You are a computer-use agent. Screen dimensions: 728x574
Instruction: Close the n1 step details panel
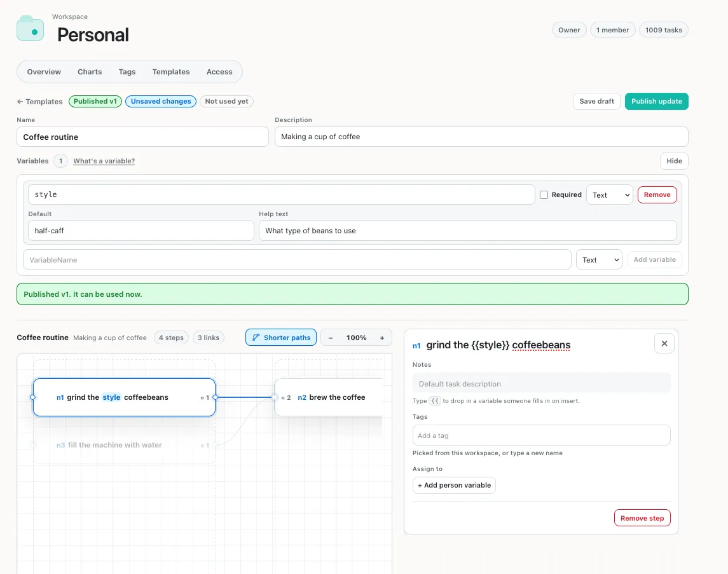click(664, 343)
